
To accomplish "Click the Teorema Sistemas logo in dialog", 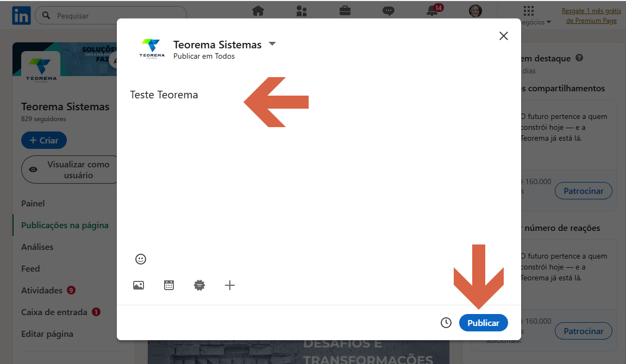I will coord(152,49).
